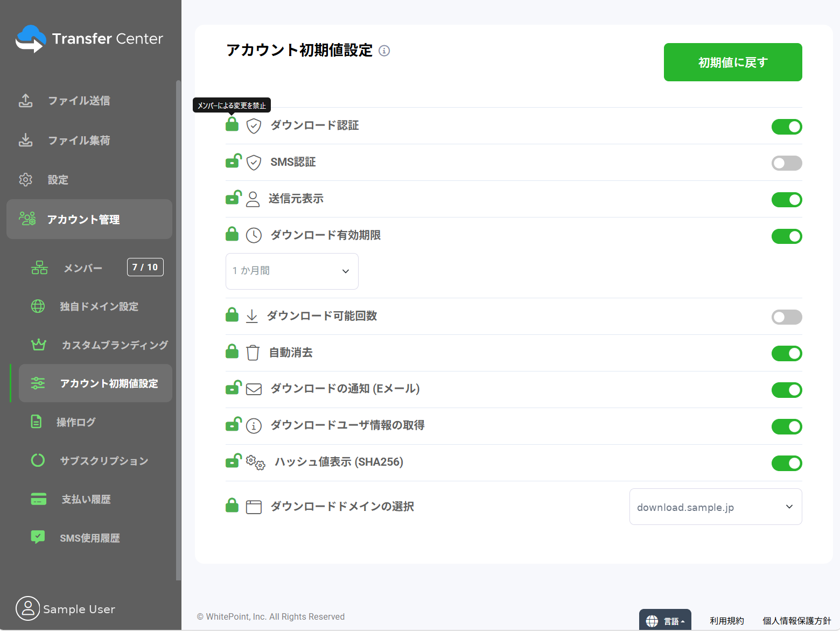Go to 独自ドメイン設定

pyautogui.click(x=99, y=306)
